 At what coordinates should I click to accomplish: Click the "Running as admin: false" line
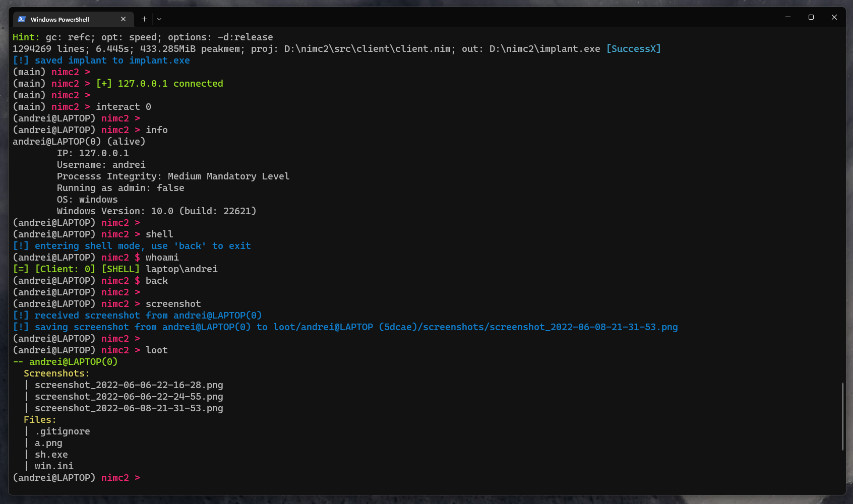tap(120, 188)
